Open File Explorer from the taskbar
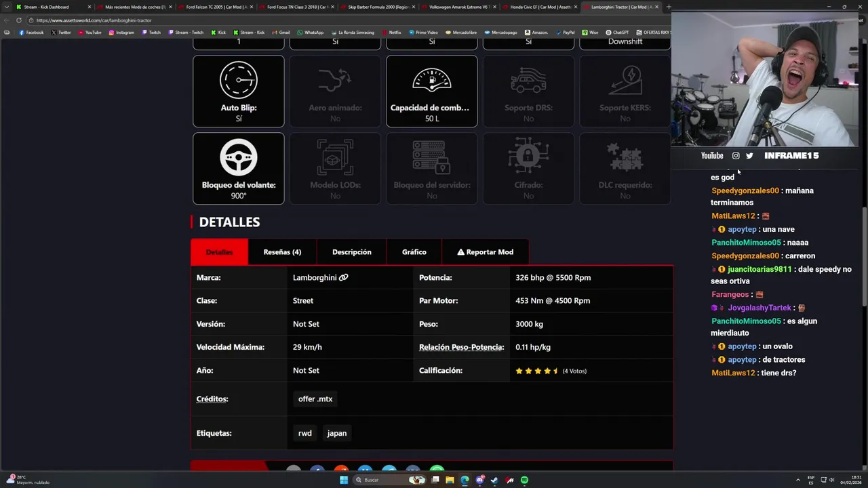This screenshot has width=868, height=488. click(x=450, y=480)
